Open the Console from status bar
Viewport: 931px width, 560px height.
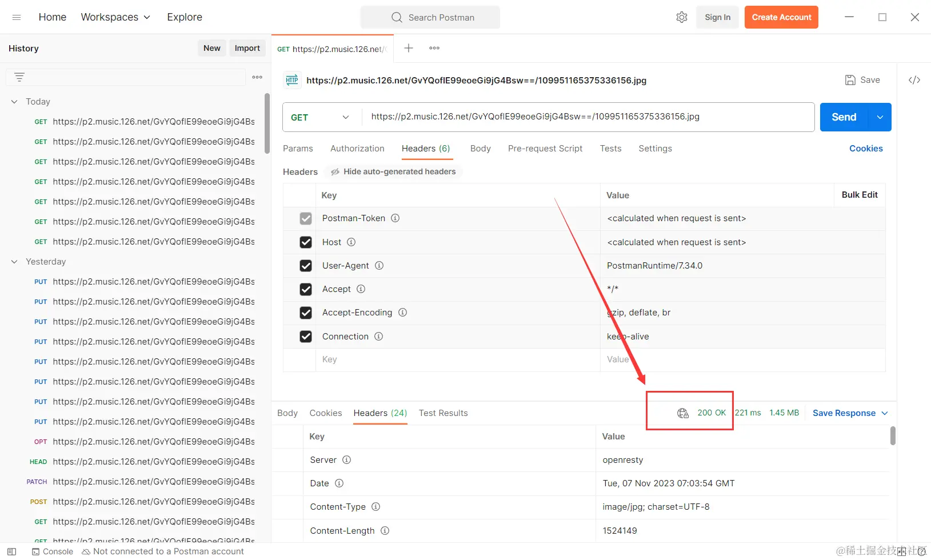pos(53,551)
